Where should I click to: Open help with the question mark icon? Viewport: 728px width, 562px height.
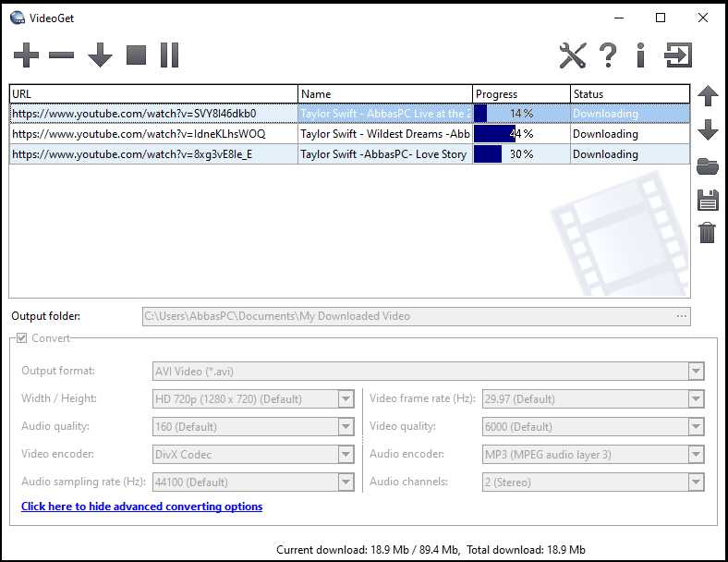[x=608, y=55]
